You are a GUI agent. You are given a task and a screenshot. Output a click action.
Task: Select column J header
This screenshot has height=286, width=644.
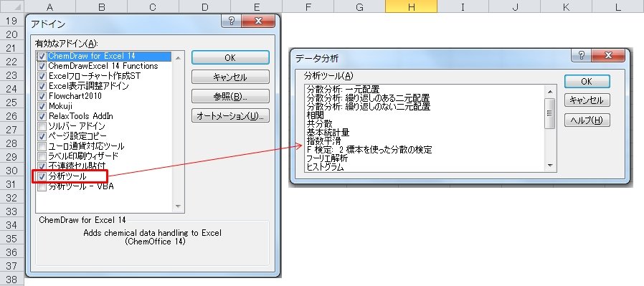[515, 6]
